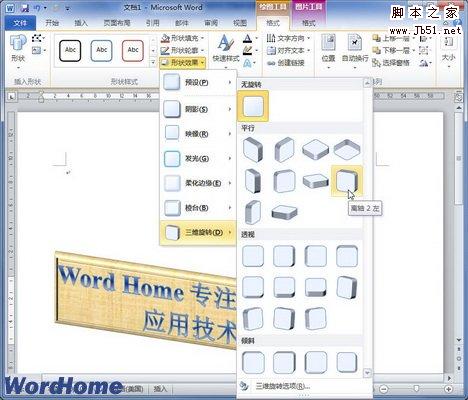Apply the black-outlined Abc shape style
468x400 pixels.
click(x=70, y=51)
